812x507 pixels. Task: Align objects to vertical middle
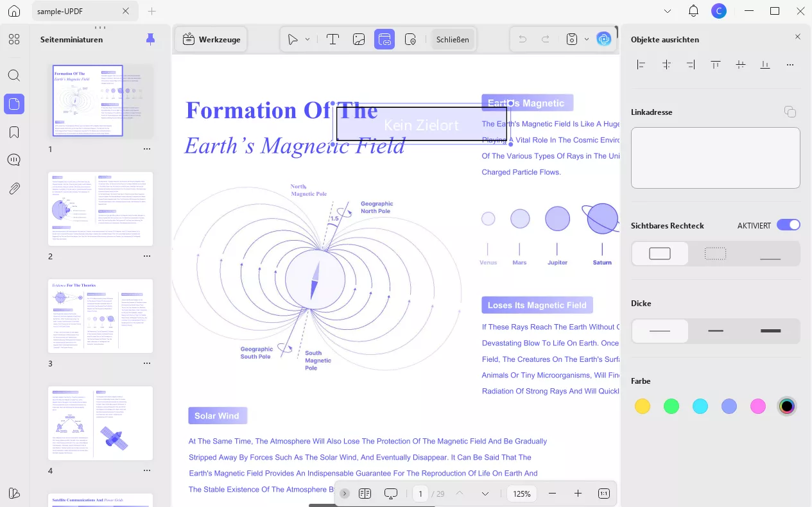point(741,65)
